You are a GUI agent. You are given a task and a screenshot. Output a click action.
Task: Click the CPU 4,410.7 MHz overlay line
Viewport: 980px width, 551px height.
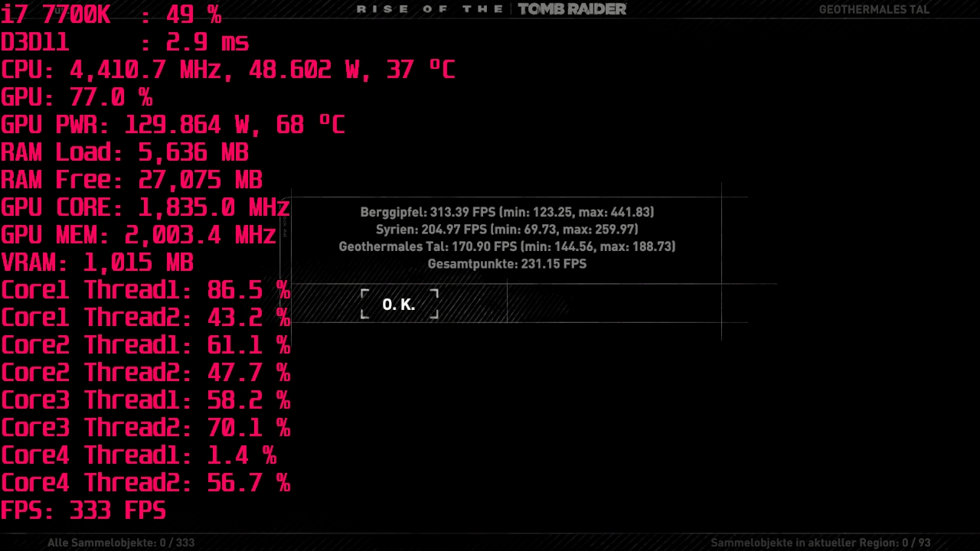[x=228, y=70]
